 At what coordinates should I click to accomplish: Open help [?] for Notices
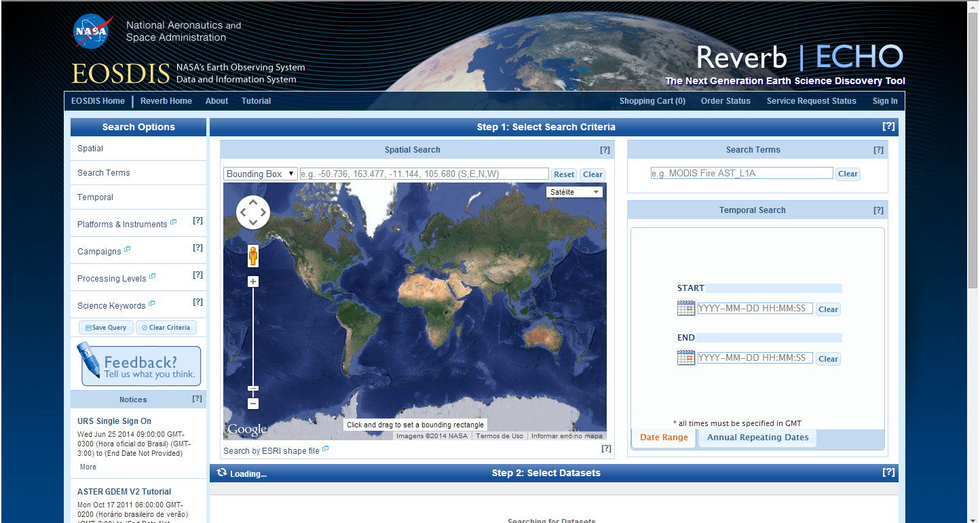click(x=197, y=399)
